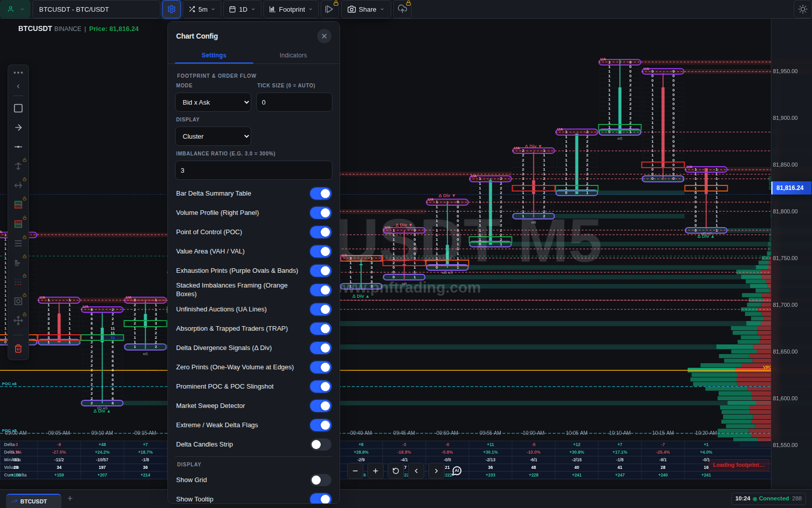Click the three-dot drawing toolbar handle
812x508 pixels.
pos(18,73)
